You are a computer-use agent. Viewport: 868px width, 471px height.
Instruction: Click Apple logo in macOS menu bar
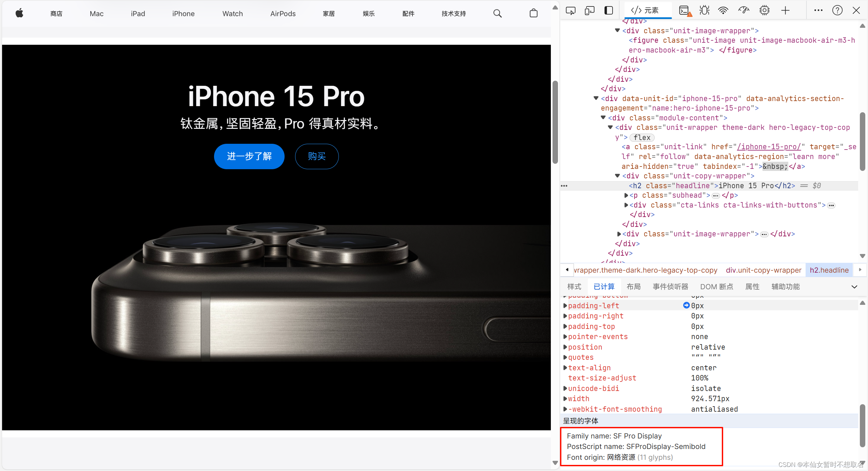[x=20, y=13]
